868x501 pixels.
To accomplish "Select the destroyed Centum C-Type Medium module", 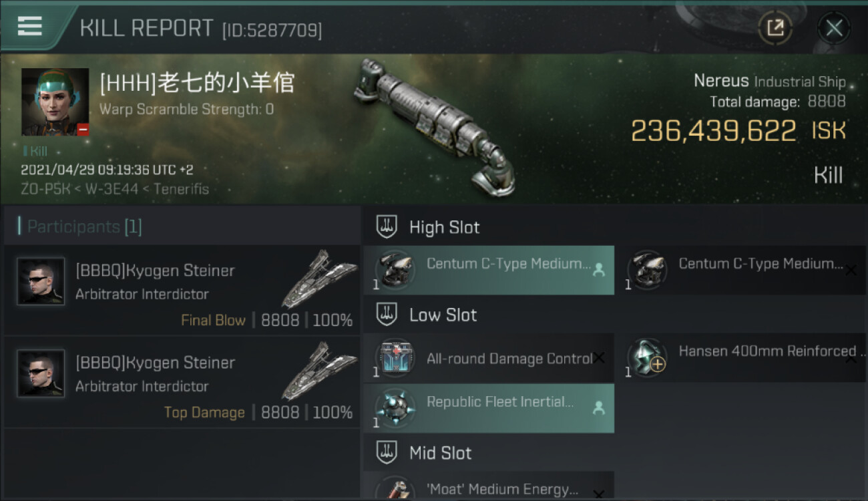I will 740,270.
